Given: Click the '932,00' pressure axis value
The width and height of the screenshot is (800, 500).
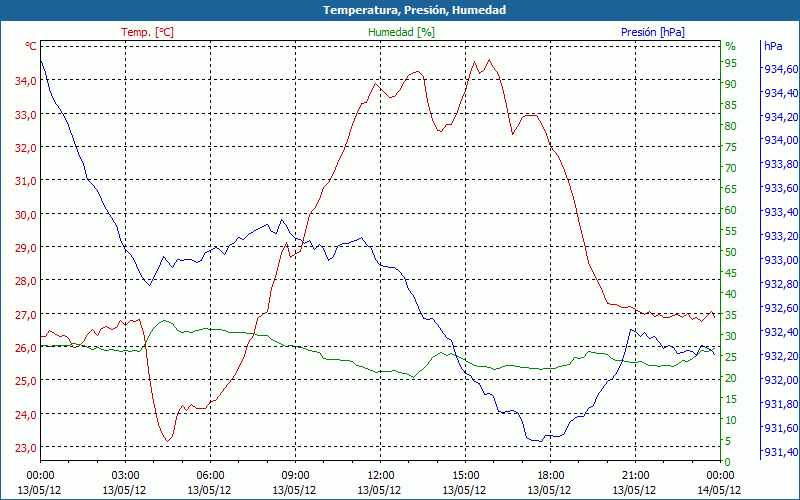Looking at the screenshot, I should 781,380.
